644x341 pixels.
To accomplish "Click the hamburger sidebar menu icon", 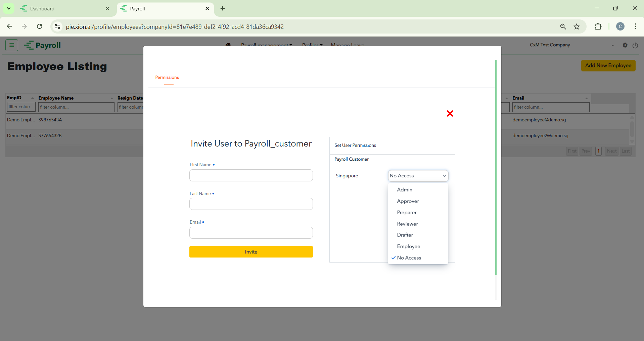I will [x=12, y=45].
